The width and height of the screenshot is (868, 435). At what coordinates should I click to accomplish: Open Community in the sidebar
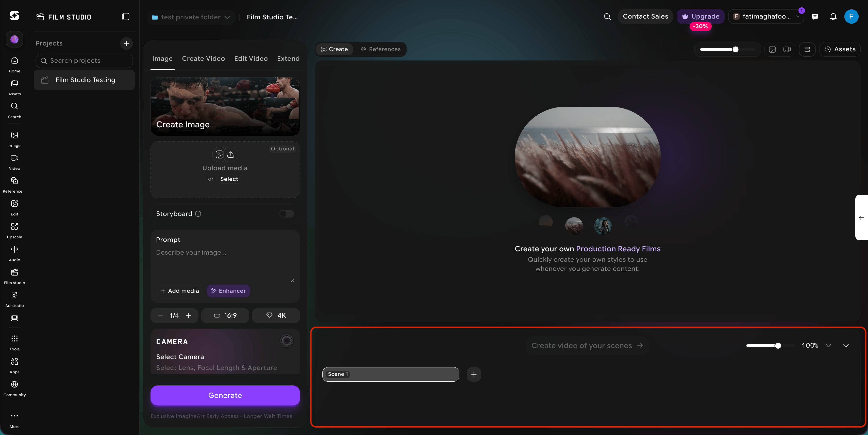pyautogui.click(x=14, y=389)
